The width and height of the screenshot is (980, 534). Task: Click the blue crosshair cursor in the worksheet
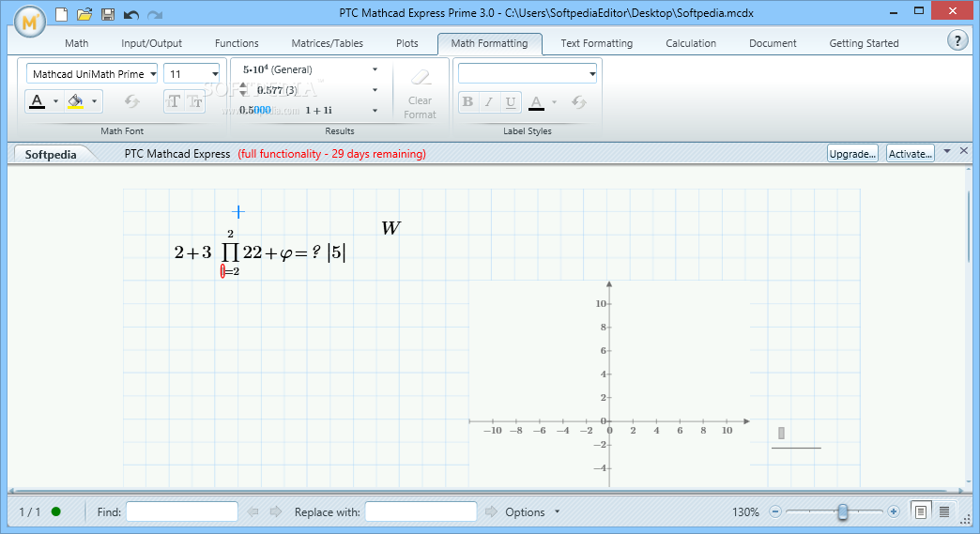point(238,212)
